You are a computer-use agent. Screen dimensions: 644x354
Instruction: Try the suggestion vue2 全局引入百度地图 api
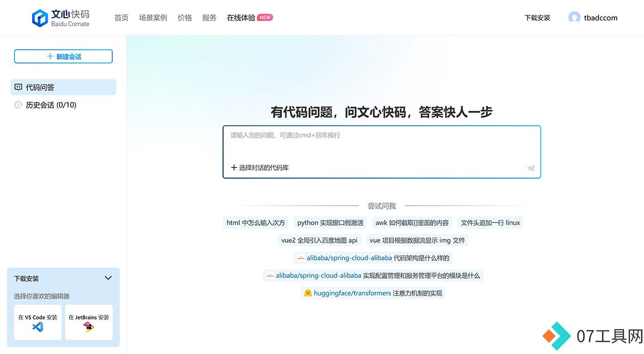[x=319, y=240]
